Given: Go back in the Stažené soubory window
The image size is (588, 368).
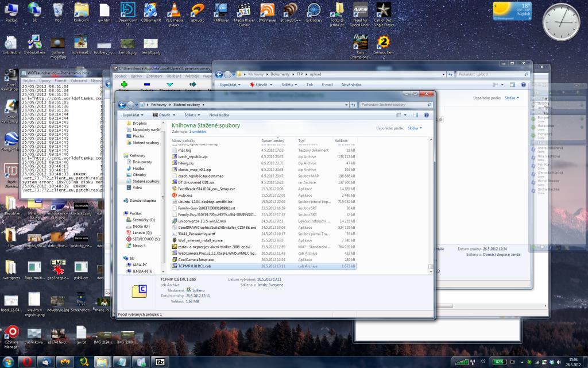Looking at the screenshot, I should (x=122, y=105).
